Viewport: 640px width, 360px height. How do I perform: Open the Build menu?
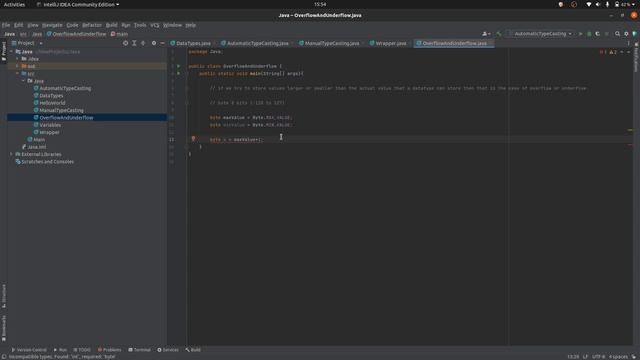click(111, 25)
